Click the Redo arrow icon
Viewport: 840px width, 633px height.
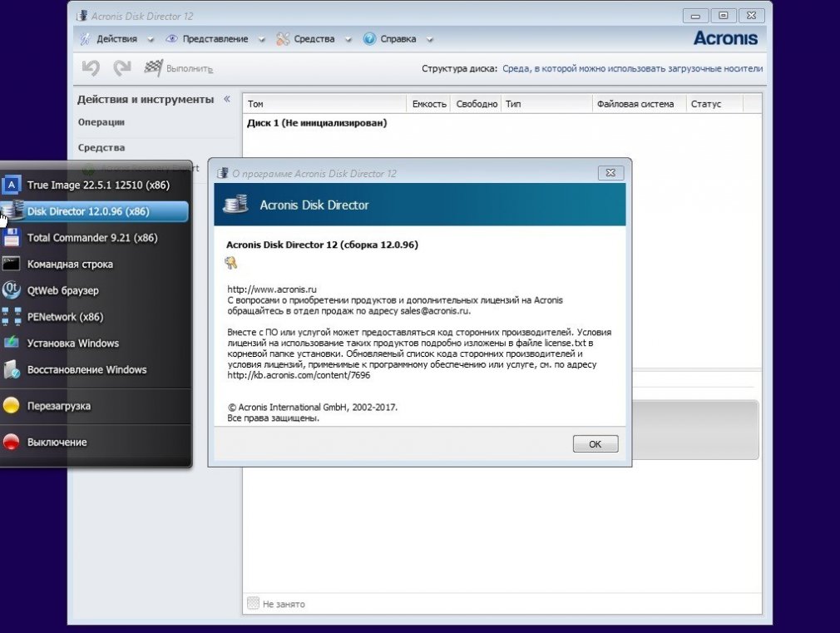[122, 68]
